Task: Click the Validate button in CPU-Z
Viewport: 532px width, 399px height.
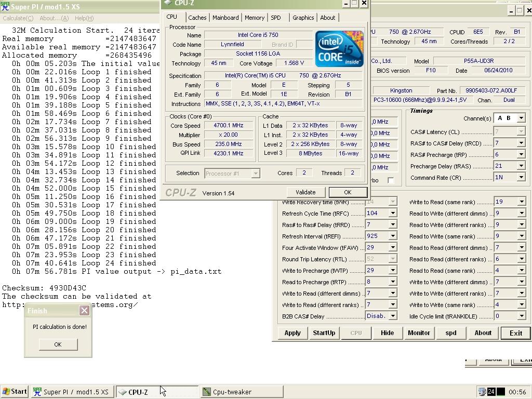Action: 305,192
